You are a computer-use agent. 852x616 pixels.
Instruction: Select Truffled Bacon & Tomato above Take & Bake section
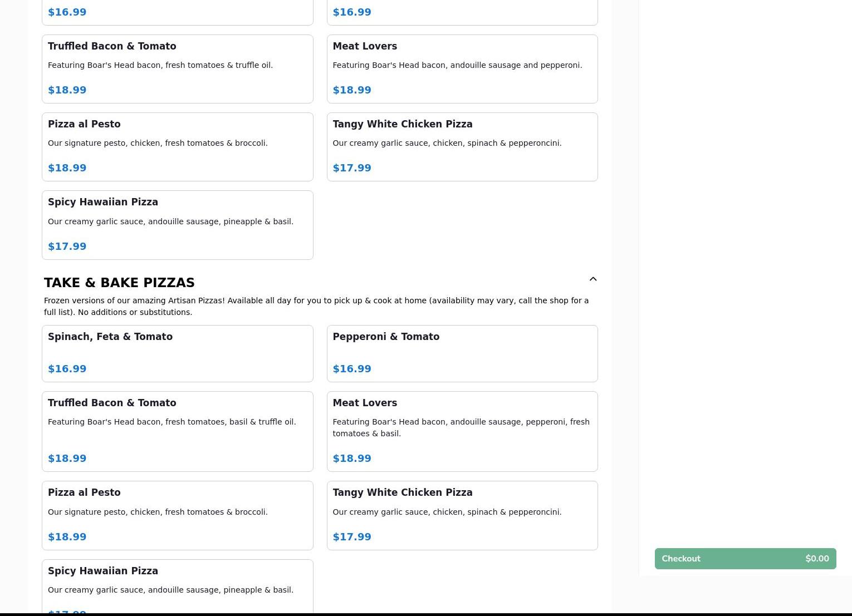(177, 69)
